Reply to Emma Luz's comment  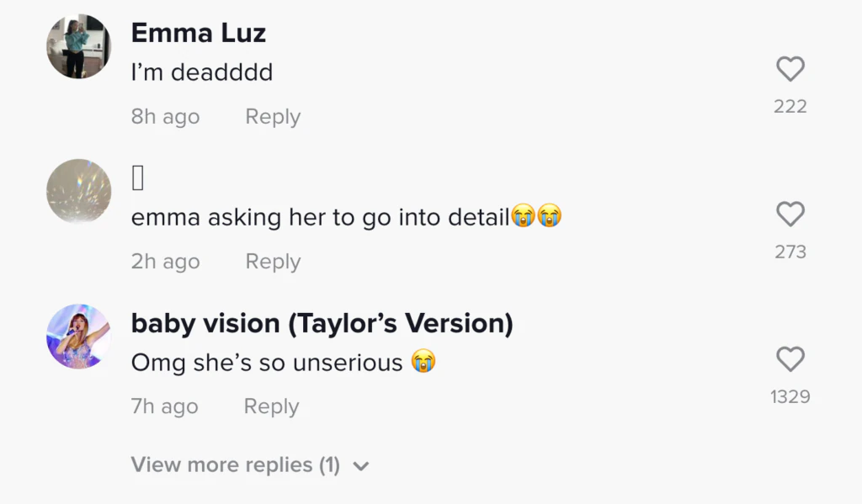coord(272,117)
